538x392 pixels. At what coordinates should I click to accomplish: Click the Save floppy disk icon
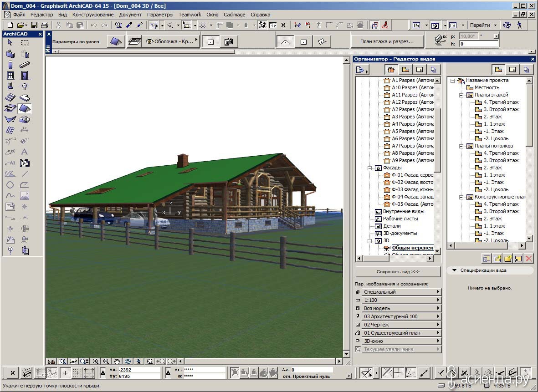[x=34, y=25]
